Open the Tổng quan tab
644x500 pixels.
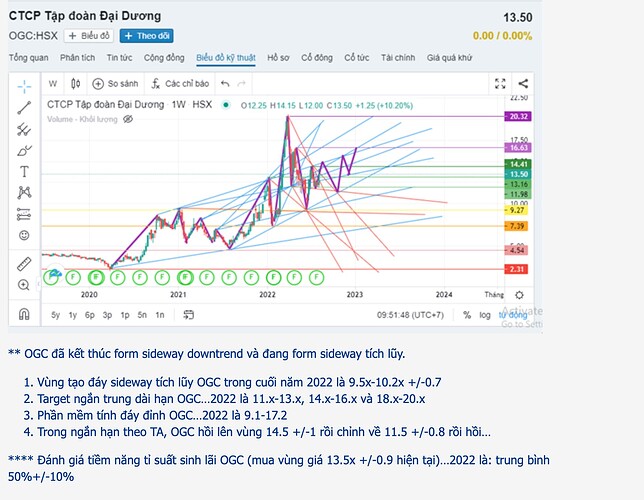coord(29,58)
